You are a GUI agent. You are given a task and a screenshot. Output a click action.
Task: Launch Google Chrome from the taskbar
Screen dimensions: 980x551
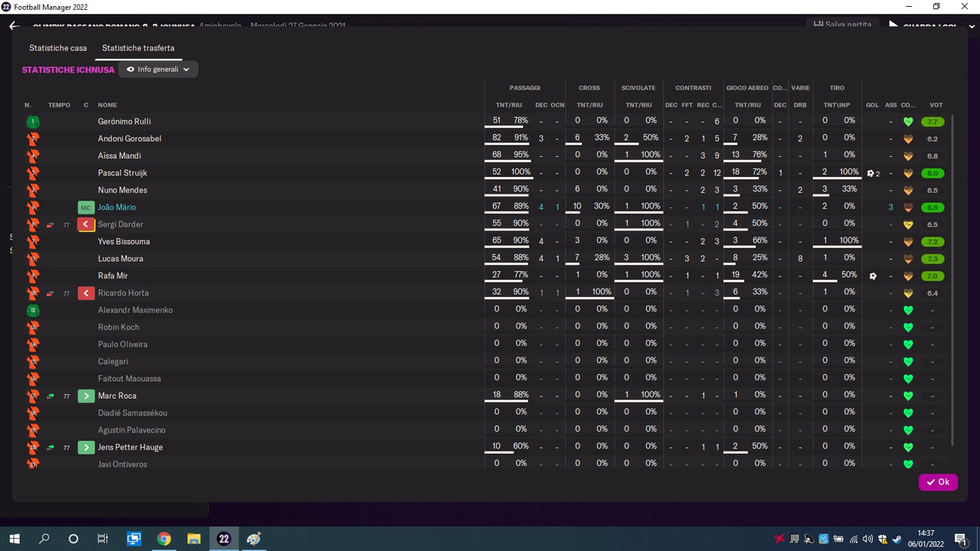click(164, 539)
